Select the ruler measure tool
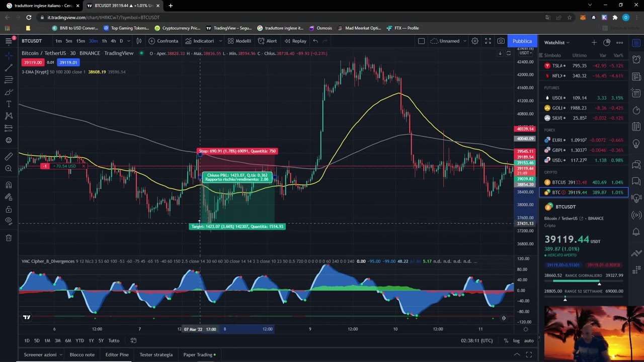This screenshot has width=644, height=362. coord(9,156)
